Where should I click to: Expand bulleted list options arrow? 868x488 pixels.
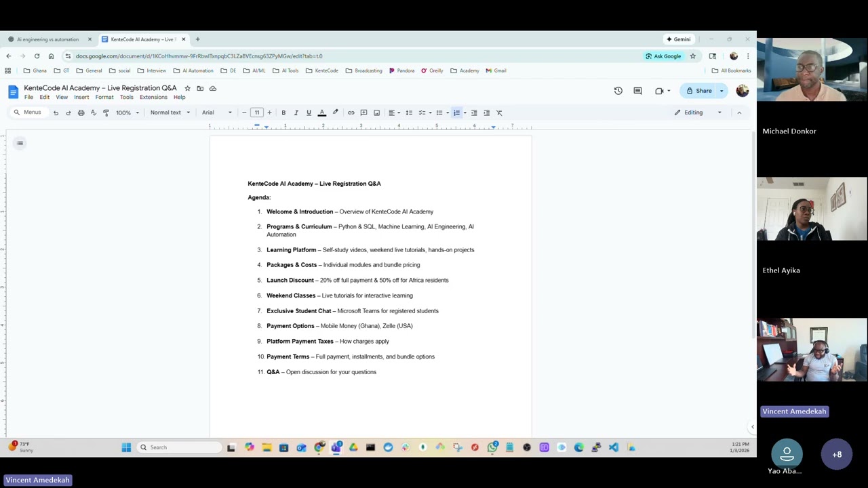448,113
